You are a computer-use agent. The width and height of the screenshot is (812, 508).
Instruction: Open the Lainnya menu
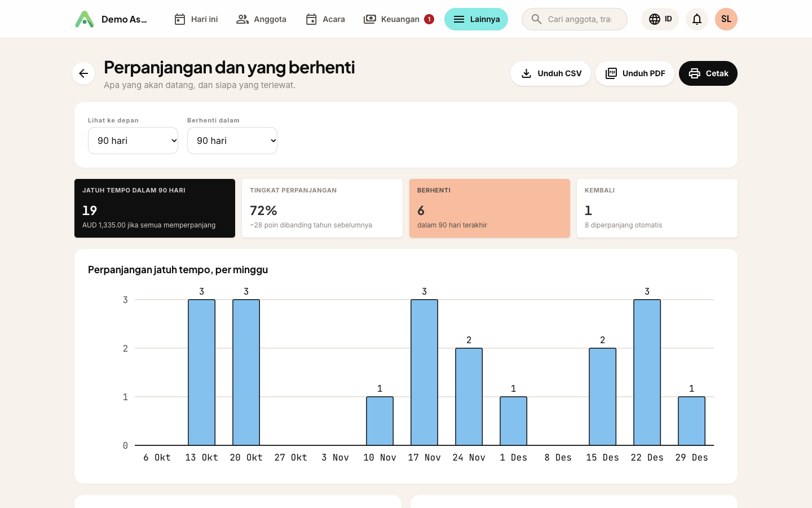(476, 19)
